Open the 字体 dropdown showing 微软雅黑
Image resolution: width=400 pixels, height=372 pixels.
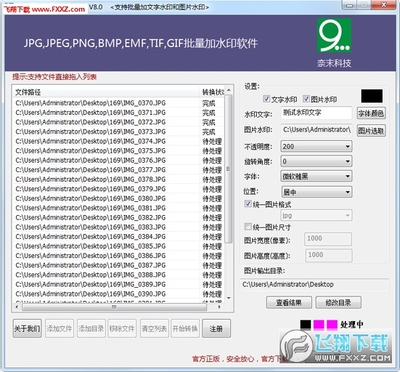316,176
